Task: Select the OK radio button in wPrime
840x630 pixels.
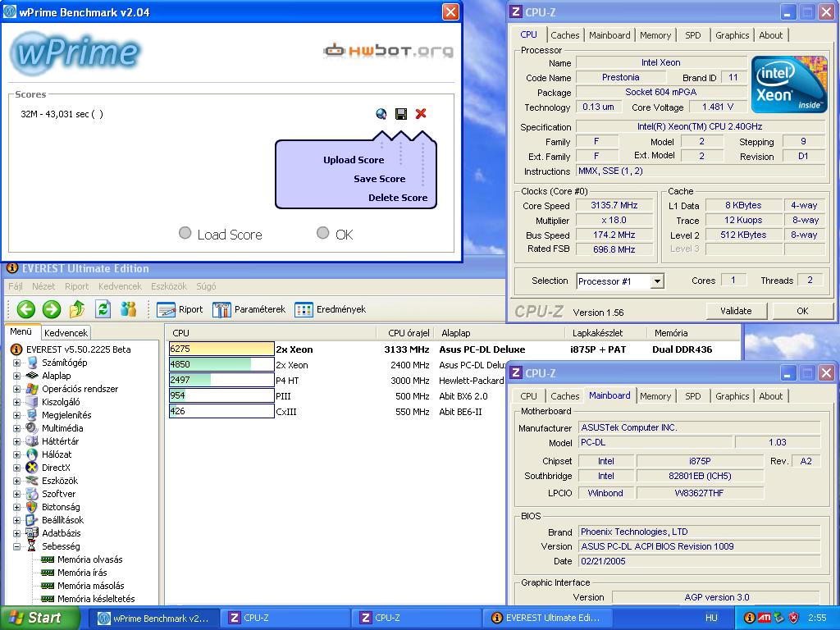Action: click(322, 233)
